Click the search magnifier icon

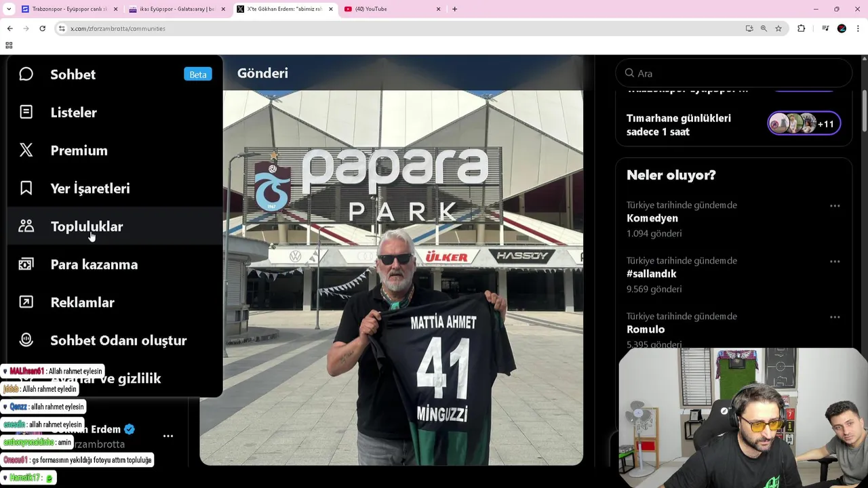point(629,73)
